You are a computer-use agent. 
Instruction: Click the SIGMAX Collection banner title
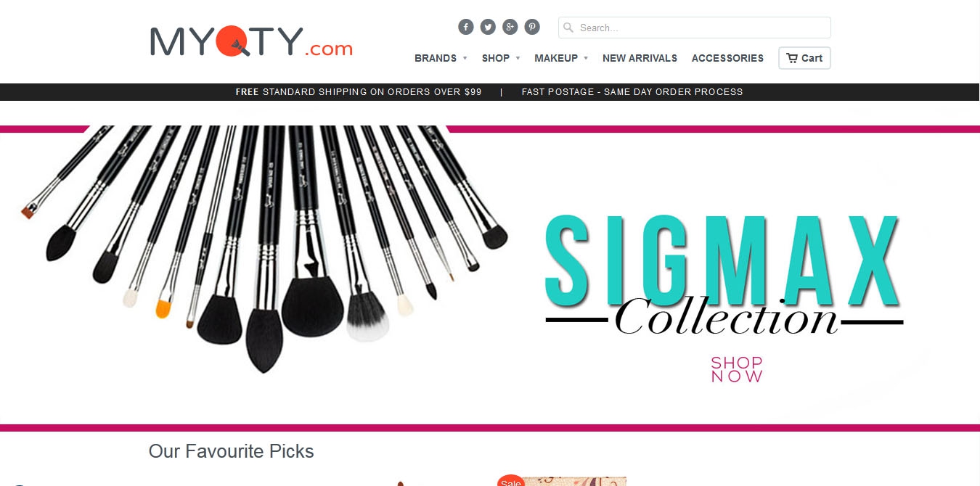click(x=724, y=276)
